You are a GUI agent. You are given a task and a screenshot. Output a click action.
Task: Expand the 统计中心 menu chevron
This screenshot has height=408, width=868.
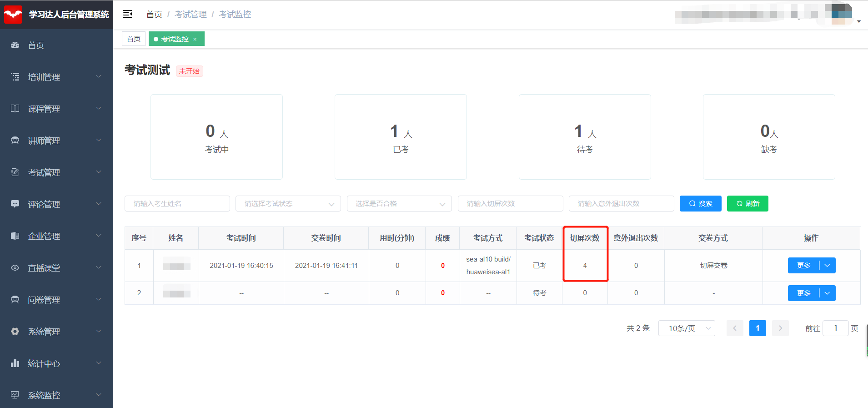(x=99, y=363)
